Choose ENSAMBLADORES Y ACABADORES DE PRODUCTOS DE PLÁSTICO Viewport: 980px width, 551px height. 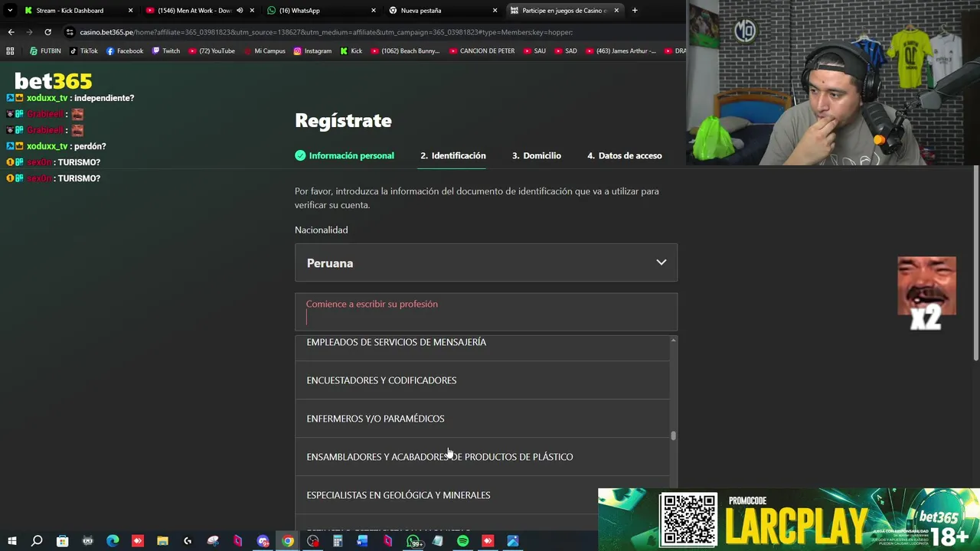pyautogui.click(x=482, y=457)
